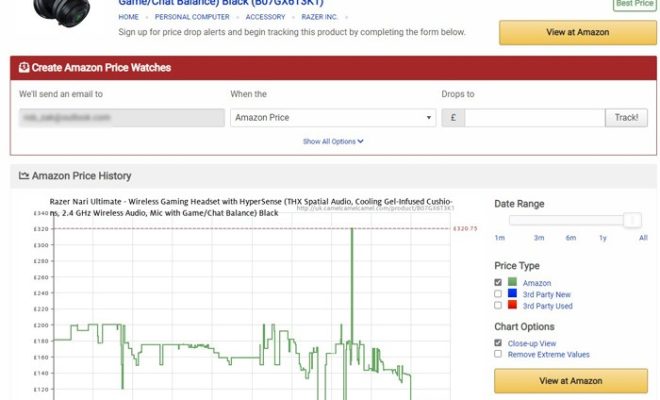This screenshot has width=660, height=400.
Task: Click the Close-up View label
Action: 532,344
